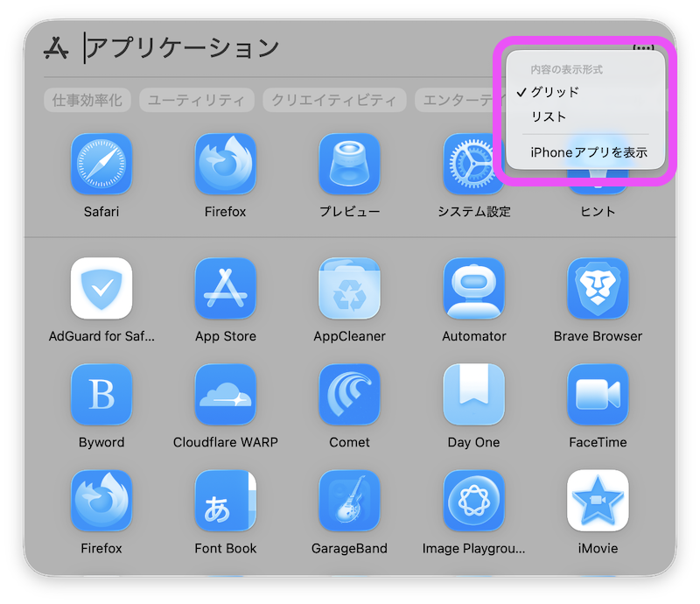Open the App Store app
This screenshot has width=700, height=604.
coord(226,288)
